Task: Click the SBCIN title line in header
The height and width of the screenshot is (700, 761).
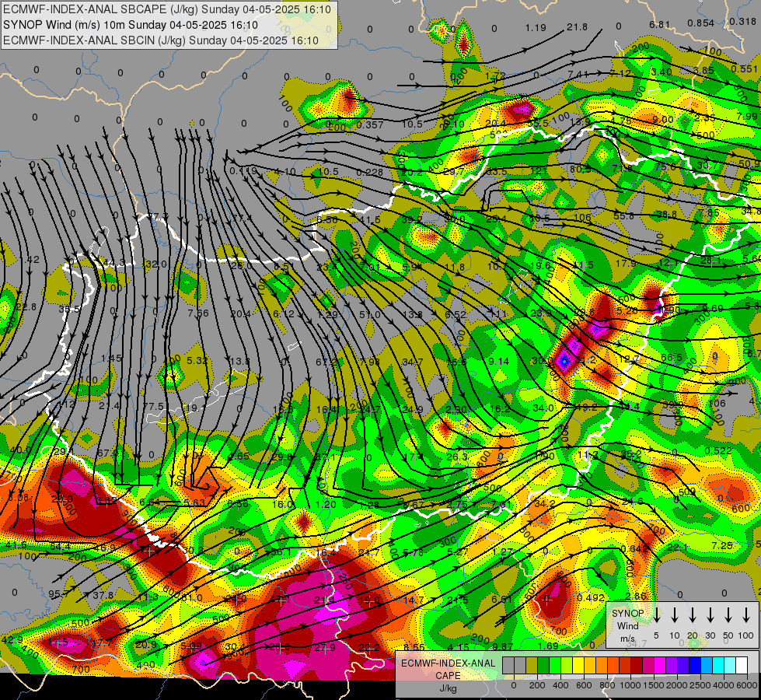Action: pos(161,40)
